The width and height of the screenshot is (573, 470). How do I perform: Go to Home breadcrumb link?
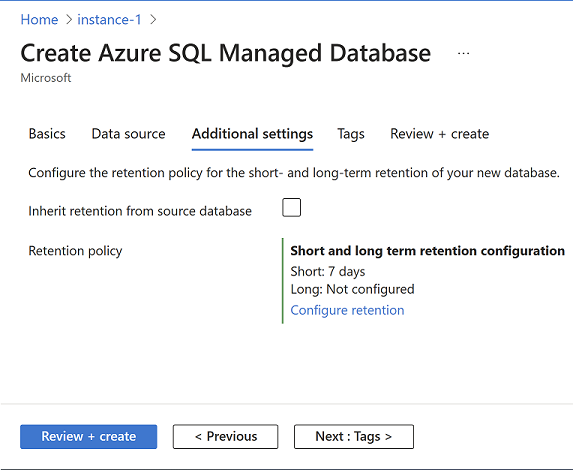[39, 20]
